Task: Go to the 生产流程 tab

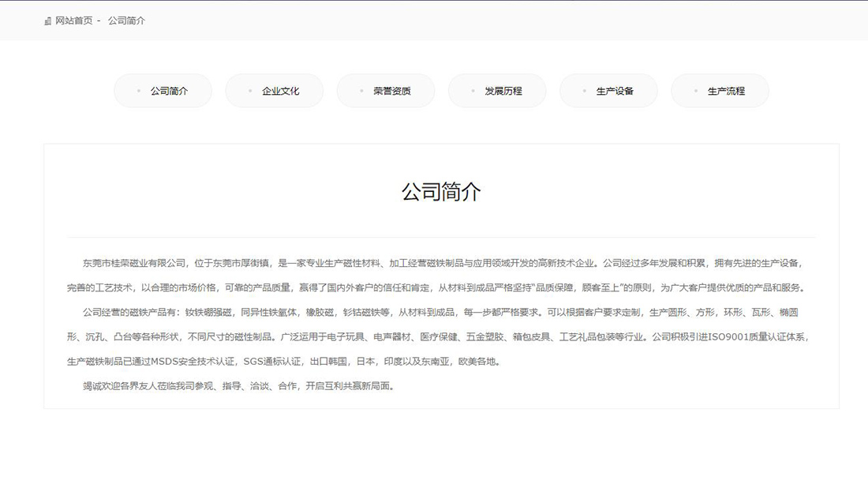Action: 720,91
